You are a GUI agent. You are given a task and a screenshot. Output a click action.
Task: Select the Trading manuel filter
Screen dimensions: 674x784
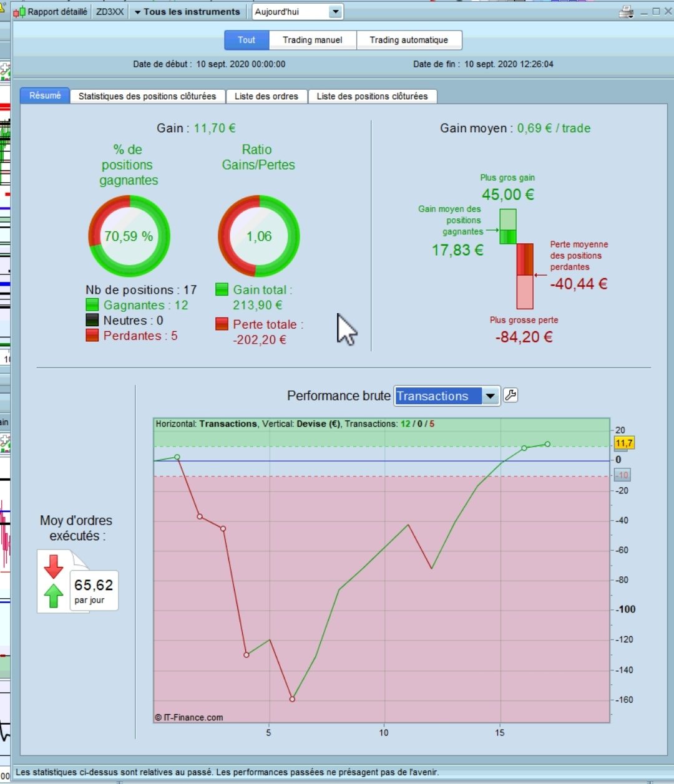[x=313, y=40]
